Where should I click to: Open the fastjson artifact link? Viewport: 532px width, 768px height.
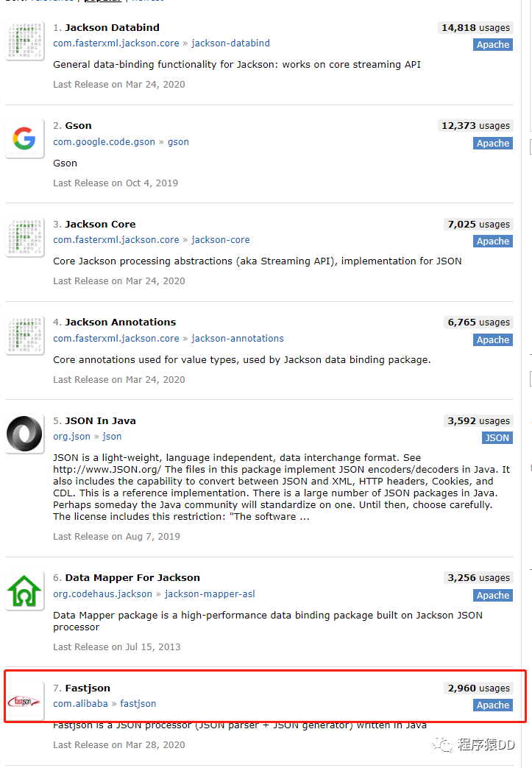138,703
